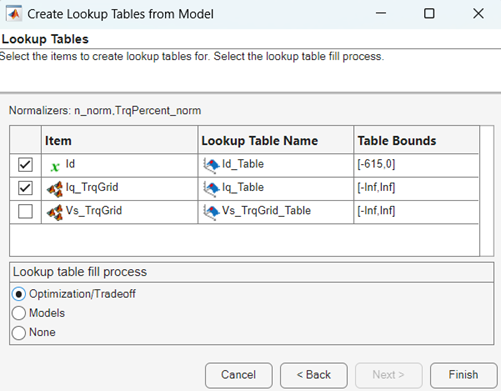Click the Lookup Table Name column header
The image size is (501, 391).
(276, 140)
